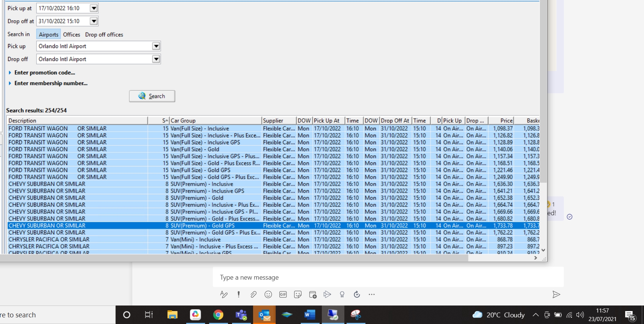
Task: Expand the Pick up airport dropdown
Action: [156, 46]
